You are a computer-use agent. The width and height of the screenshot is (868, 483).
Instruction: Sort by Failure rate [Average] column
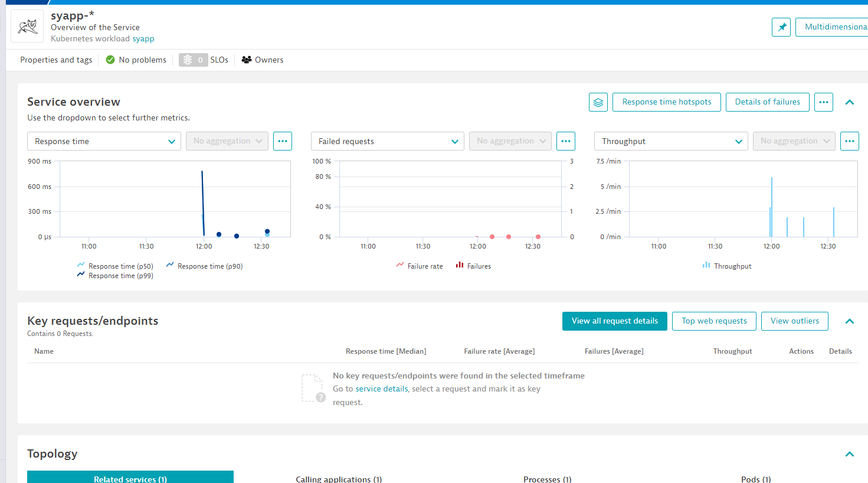[499, 351]
